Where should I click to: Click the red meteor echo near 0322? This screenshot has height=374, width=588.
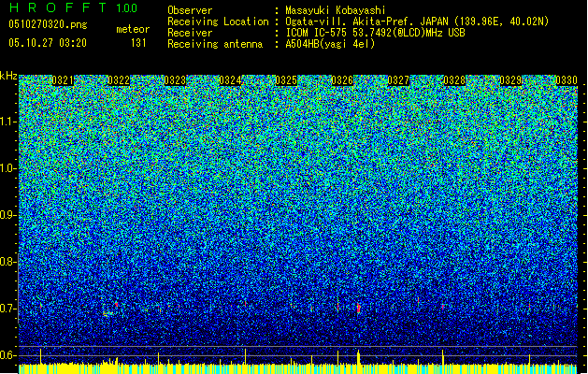pos(117,304)
